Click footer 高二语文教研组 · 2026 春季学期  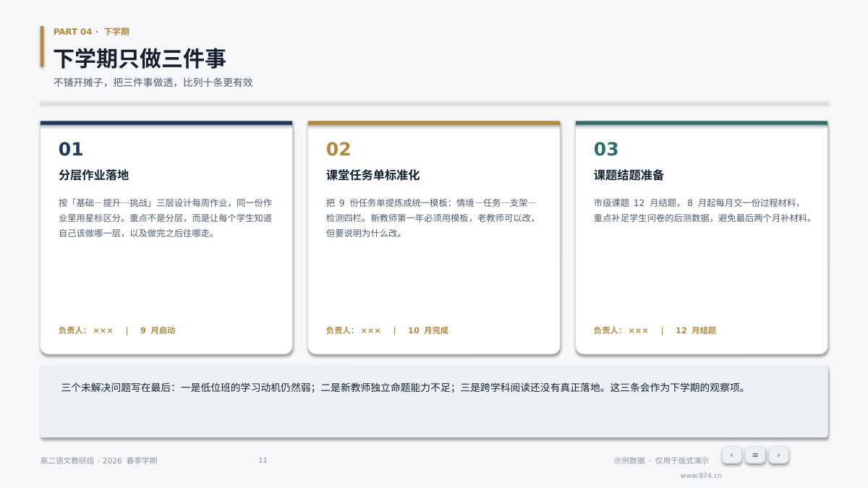click(x=98, y=461)
